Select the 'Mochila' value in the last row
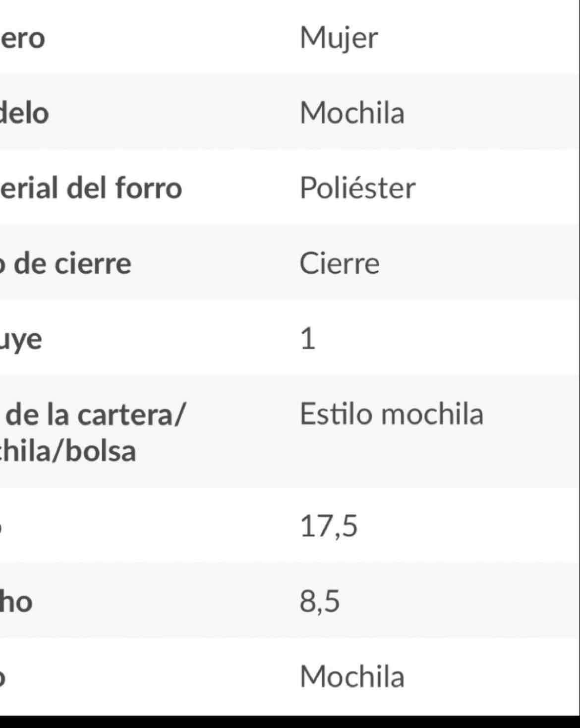Image resolution: width=580 pixels, height=728 pixels. [352, 676]
